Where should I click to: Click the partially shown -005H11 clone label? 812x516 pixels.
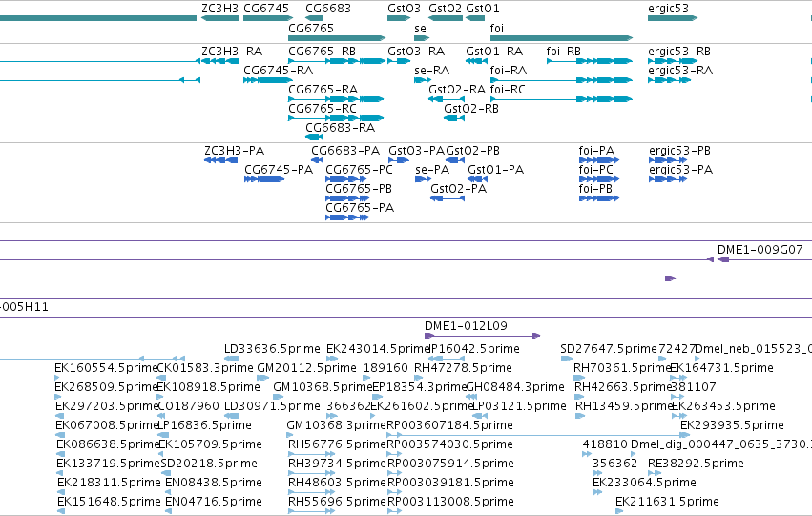25,307
